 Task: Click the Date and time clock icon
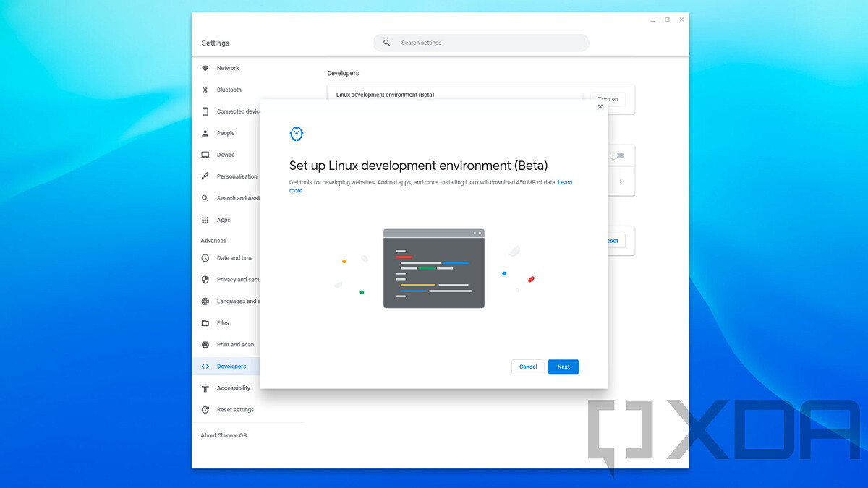(x=205, y=258)
